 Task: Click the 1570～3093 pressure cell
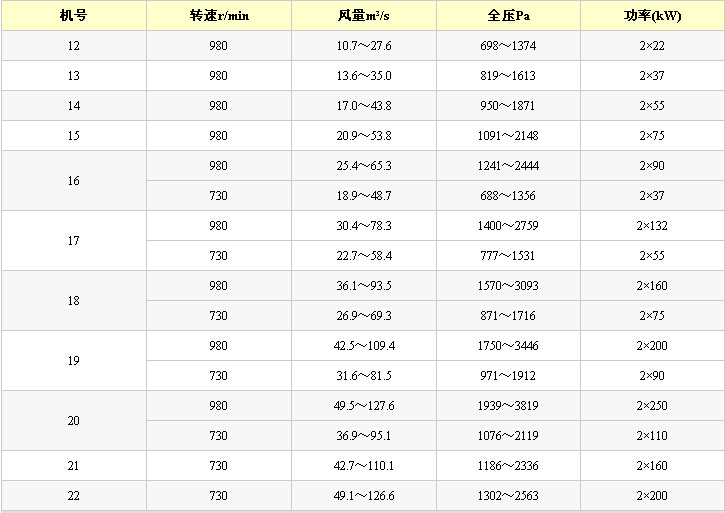pyautogui.click(x=509, y=286)
